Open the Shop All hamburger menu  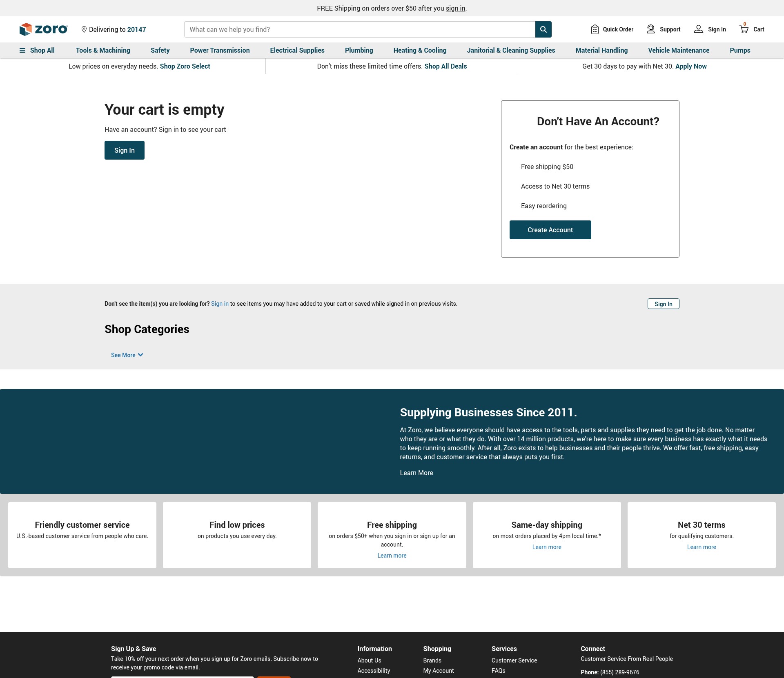pyautogui.click(x=37, y=50)
